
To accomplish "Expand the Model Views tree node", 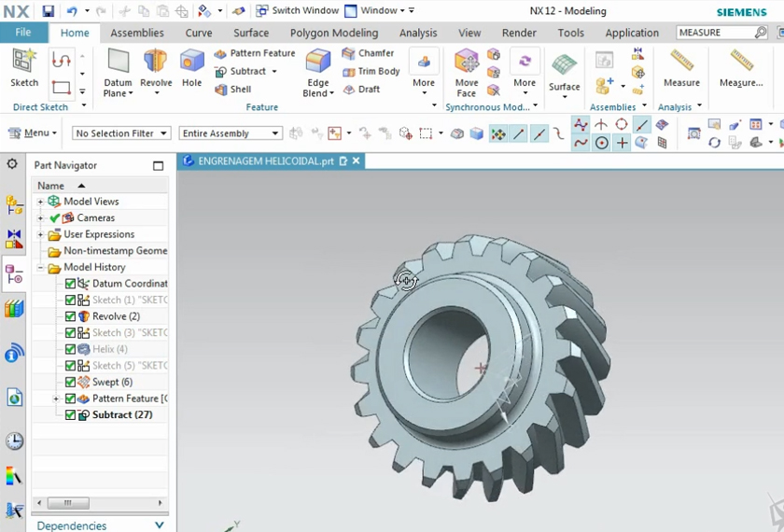I will pyautogui.click(x=40, y=202).
